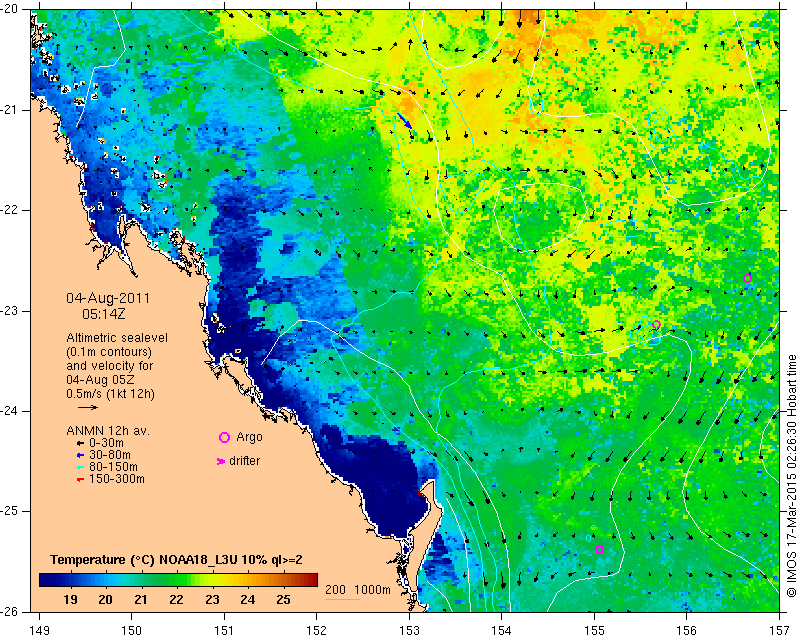
Task: Click the color bar tick label 19
Action: click(70, 600)
